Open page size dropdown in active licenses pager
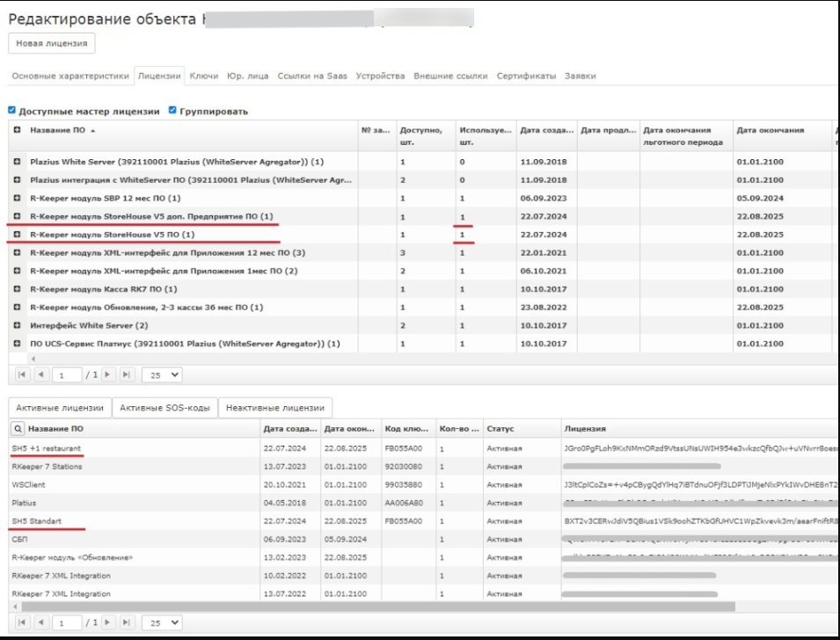 tap(163, 623)
